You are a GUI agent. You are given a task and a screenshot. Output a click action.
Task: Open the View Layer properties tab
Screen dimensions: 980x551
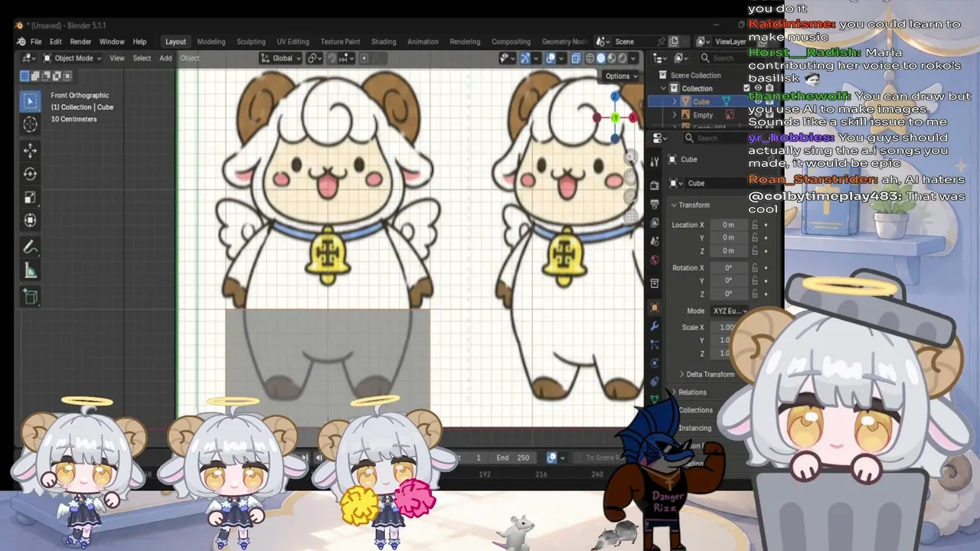click(x=655, y=223)
